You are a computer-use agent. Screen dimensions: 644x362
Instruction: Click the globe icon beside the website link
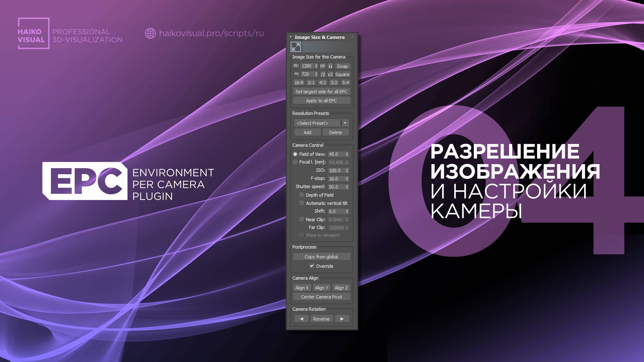click(150, 33)
